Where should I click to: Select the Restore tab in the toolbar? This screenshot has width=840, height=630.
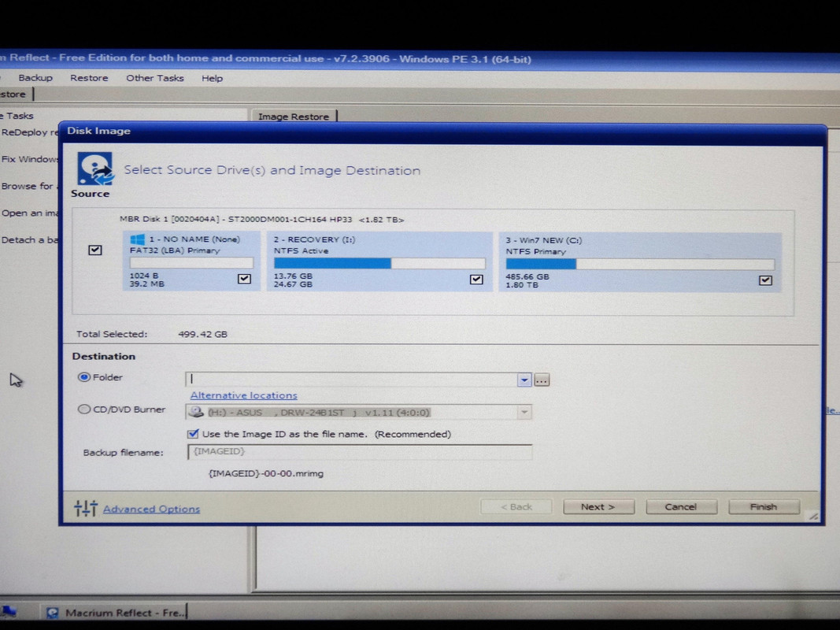14,94
